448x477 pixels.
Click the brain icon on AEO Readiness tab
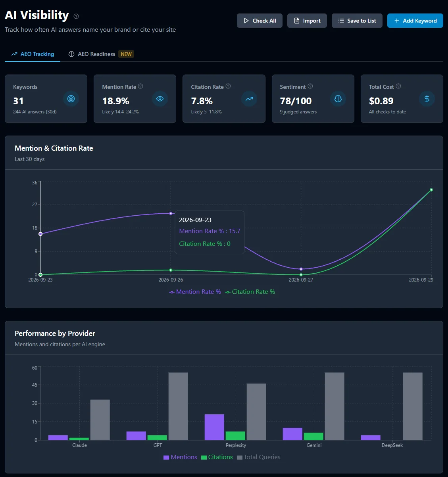pyautogui.click(x=71, y=54)
